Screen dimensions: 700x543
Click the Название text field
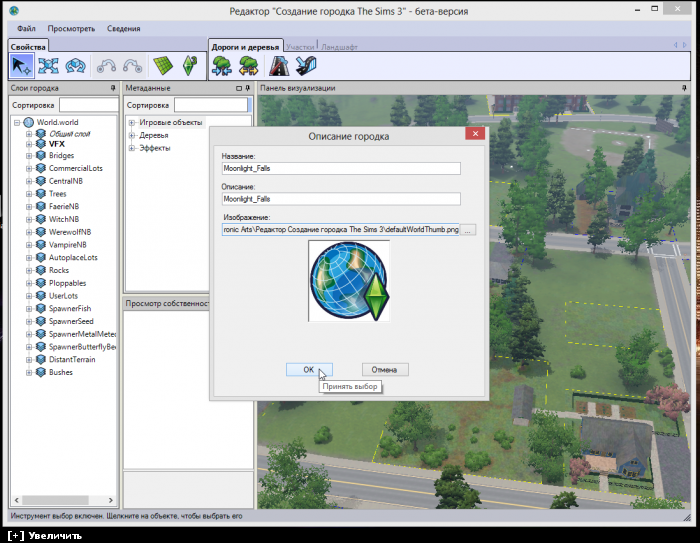[340, 169]
